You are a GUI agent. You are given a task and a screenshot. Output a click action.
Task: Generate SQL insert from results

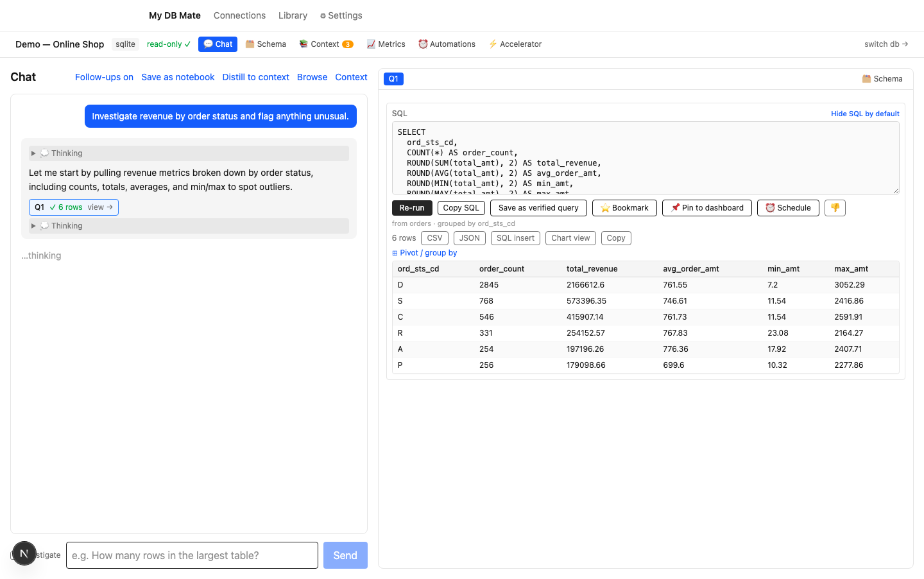tap(515, 238)
